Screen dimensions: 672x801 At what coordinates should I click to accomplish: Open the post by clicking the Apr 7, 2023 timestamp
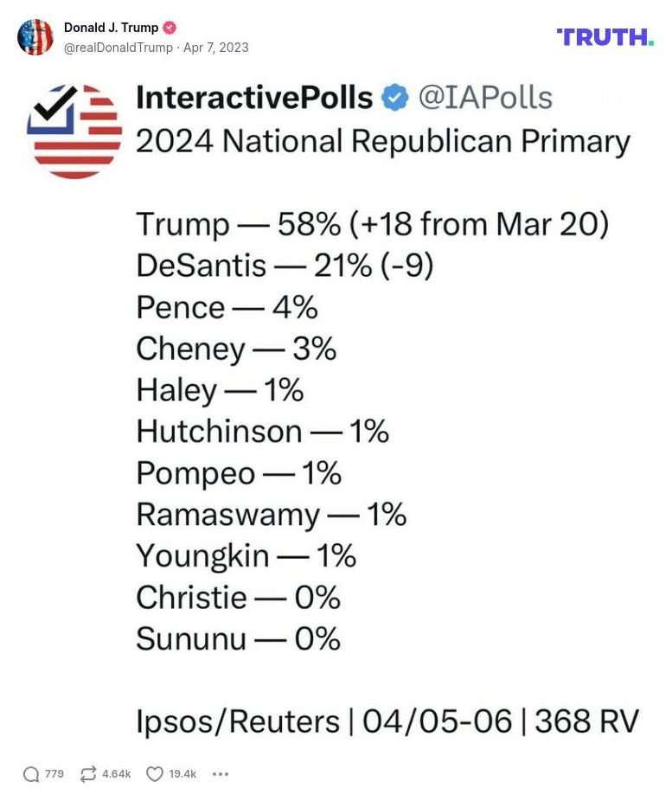click(217, 48)
